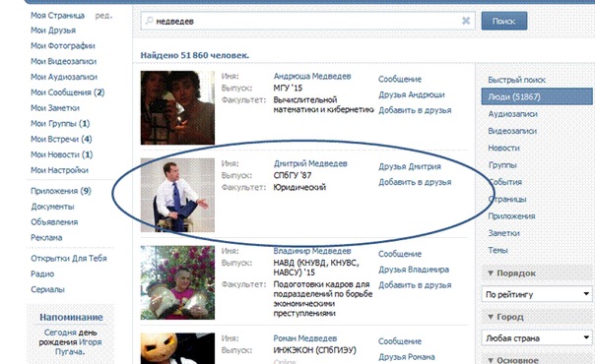
Task: Open Друзья Андрюши
Action: (x=412, y=94)
